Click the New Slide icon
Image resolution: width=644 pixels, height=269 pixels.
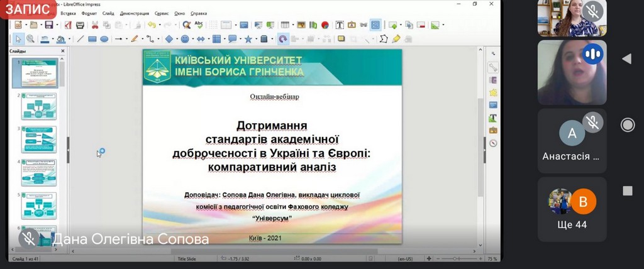392,25
